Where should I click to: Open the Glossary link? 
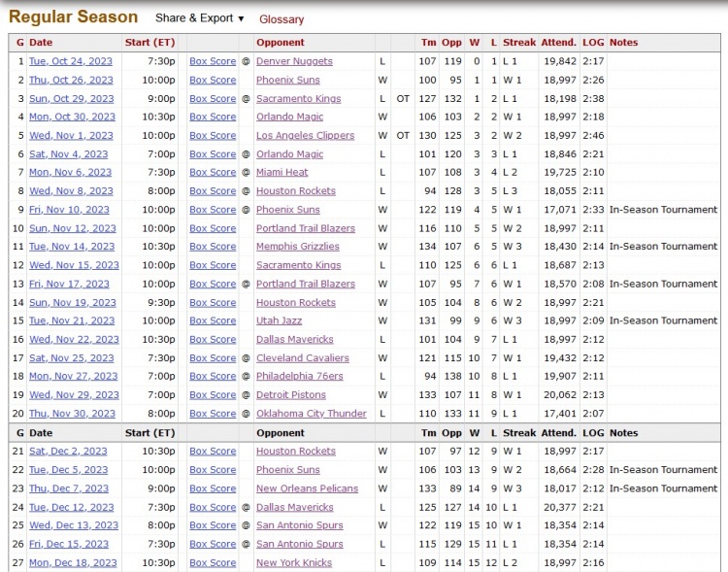[x=281, y=19]
